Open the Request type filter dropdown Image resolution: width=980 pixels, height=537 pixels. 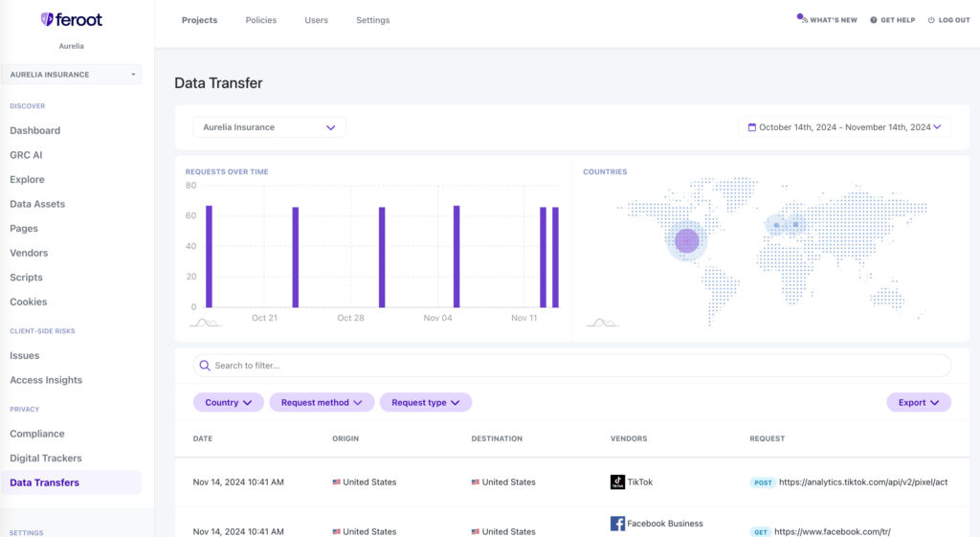click(426, 403)
